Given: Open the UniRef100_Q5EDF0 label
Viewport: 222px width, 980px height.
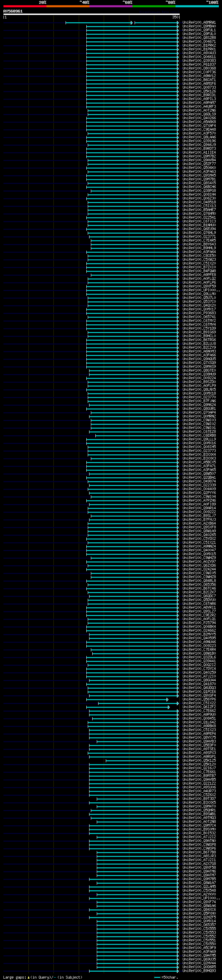Looking at the screenshot, I should (199, 745).
